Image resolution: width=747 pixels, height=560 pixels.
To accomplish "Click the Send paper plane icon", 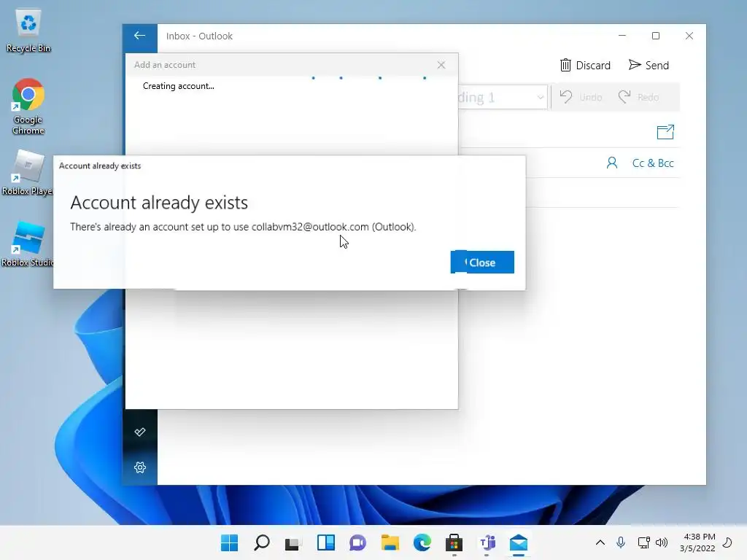I will pos(635,65).
